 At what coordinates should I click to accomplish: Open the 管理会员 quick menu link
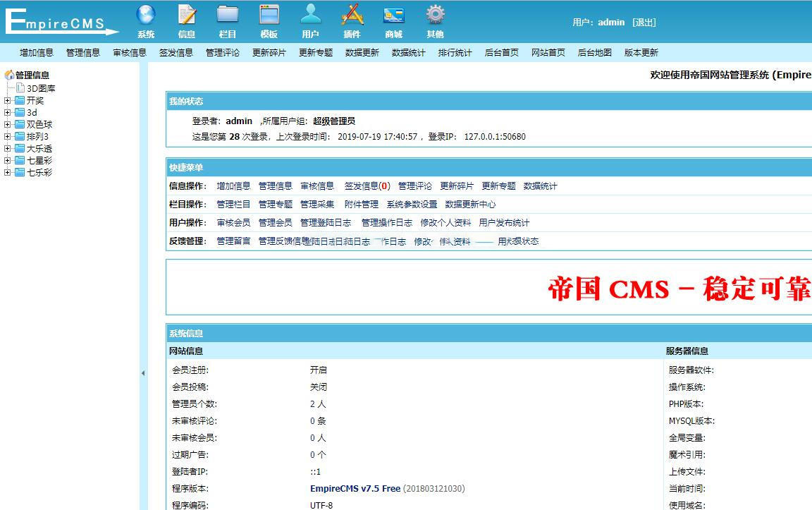tap(276, 223)
